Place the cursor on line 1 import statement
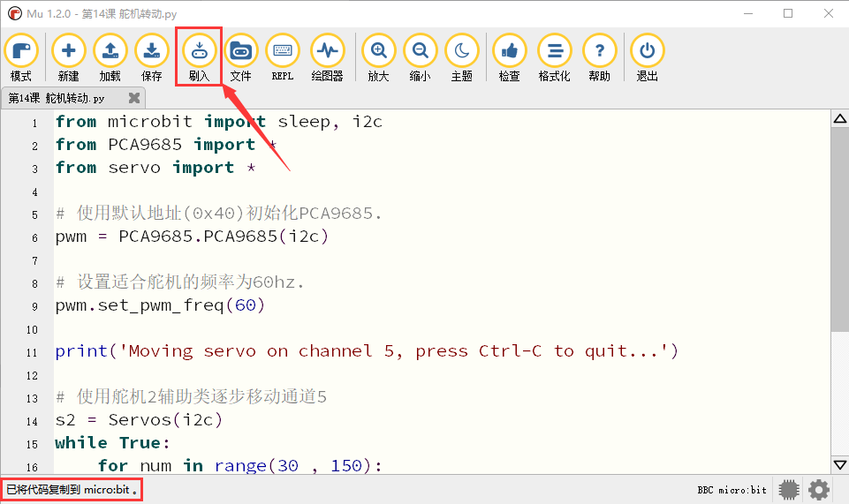849x504 pixels. [x=219, y=122]
